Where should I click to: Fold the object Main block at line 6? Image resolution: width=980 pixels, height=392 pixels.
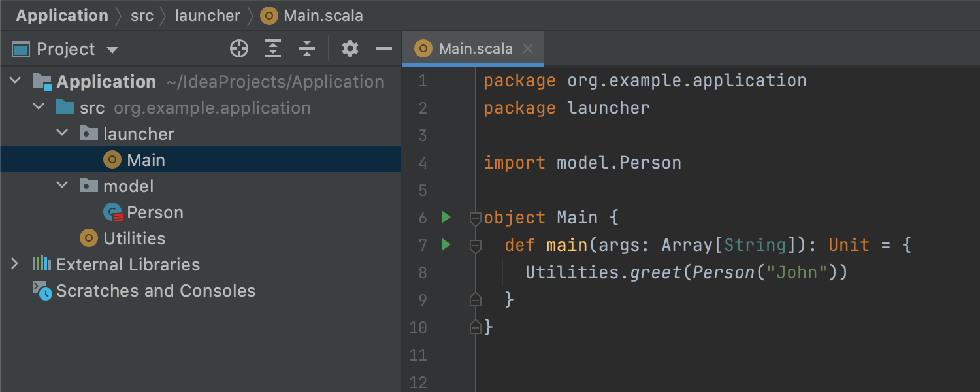(476, 218)
